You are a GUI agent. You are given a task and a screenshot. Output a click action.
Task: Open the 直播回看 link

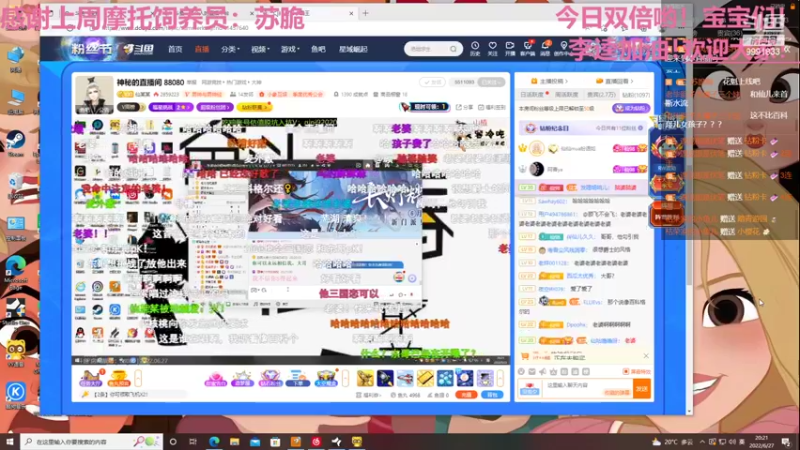tap(614, 81)
